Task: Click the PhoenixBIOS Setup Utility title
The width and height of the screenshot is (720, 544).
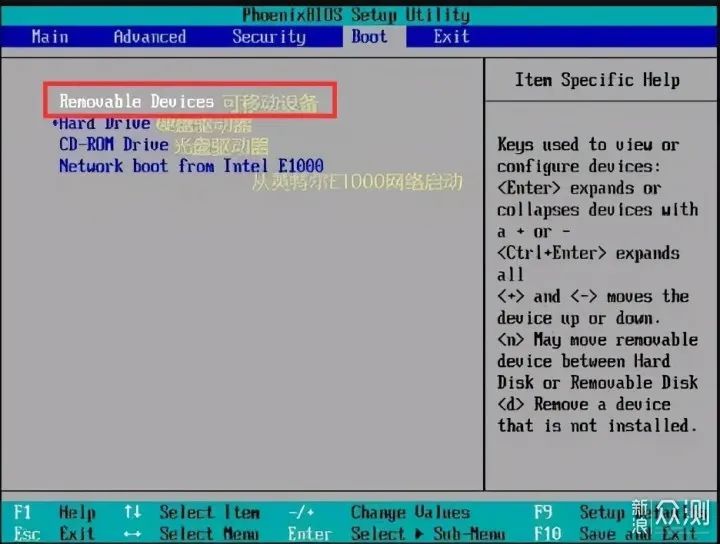Action: [x=356, y=15]
